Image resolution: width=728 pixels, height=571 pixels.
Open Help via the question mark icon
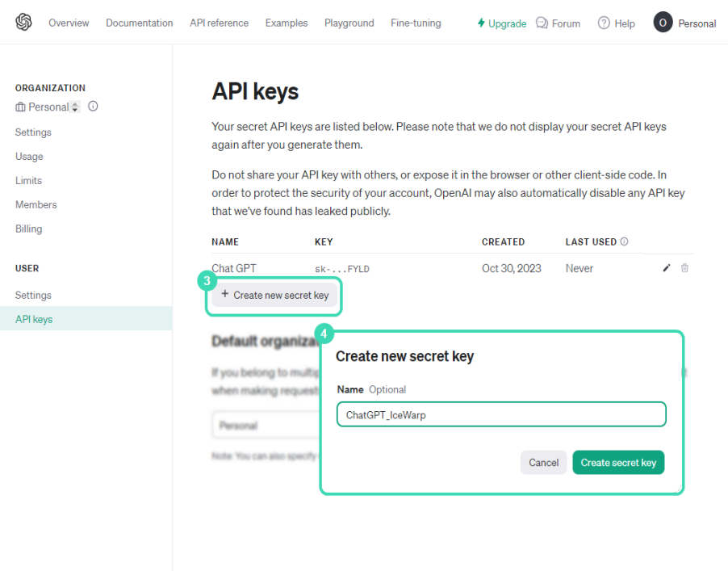(604, 23)
